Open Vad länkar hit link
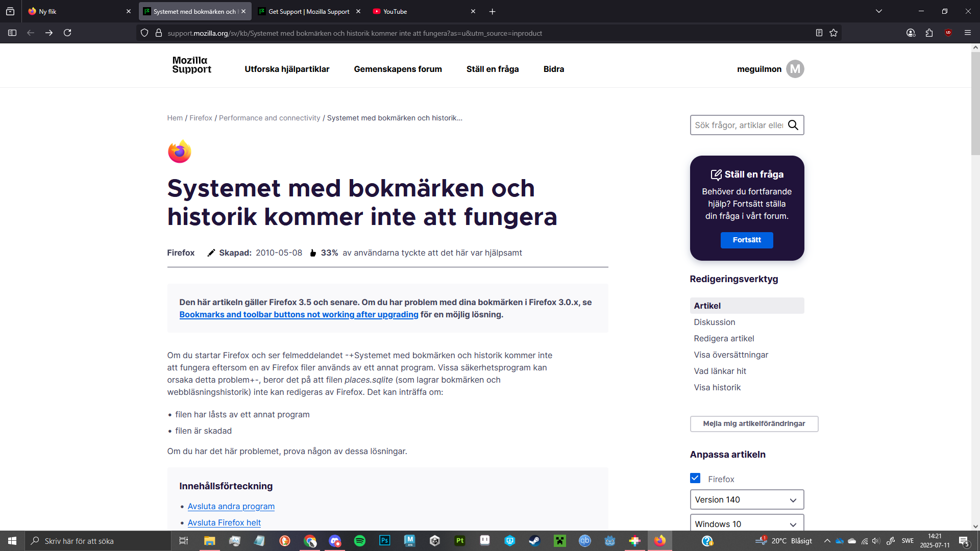Screen dimensions: 980x551 pyautogui.click(x=720, y=371)
